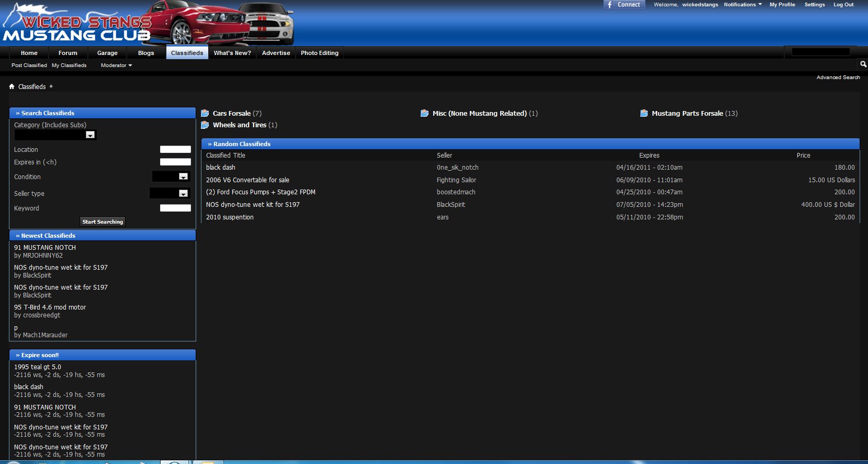Click the search magnifier icon

[x=863, y=64]
